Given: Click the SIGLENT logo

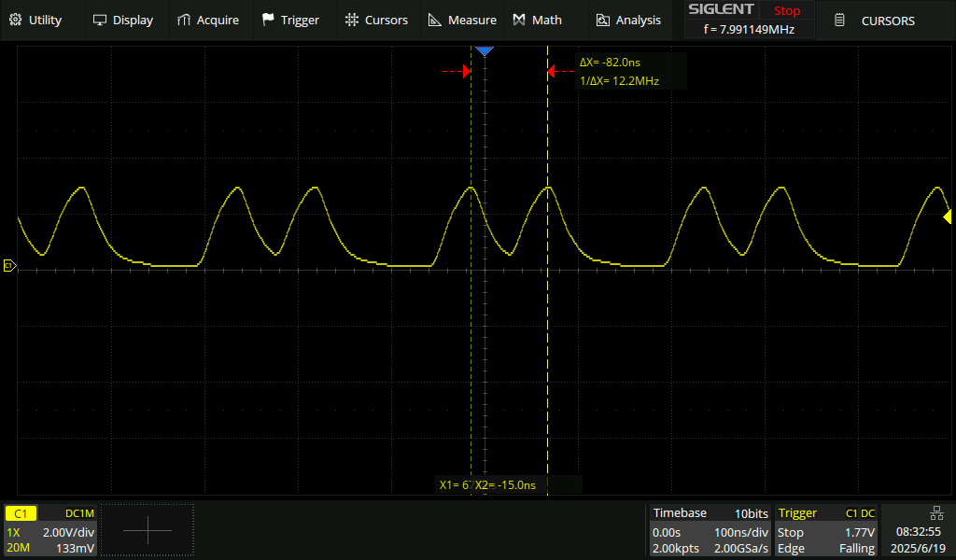Looking at the screenshot, I should point(721,9).
